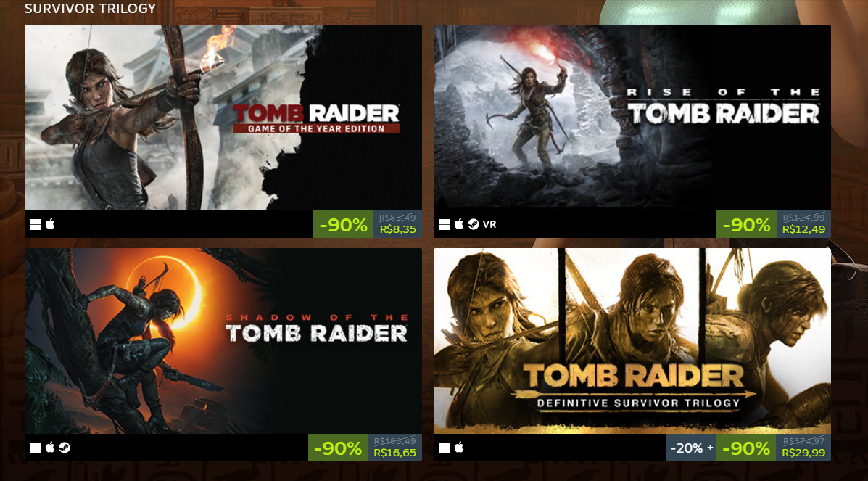This screenshot has height=481, width=868.
Task: Open Definitive Survivor Trilogy bundle artwork
Action: pos(632,341)
